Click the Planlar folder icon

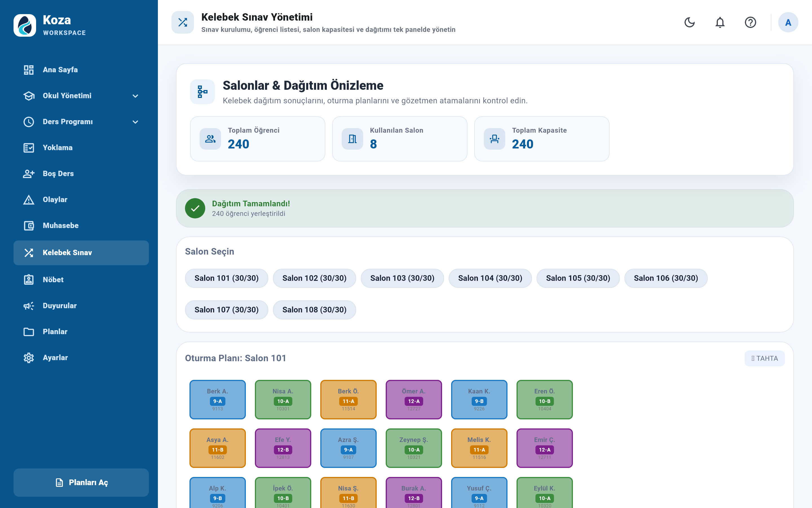tap(29, 332)
